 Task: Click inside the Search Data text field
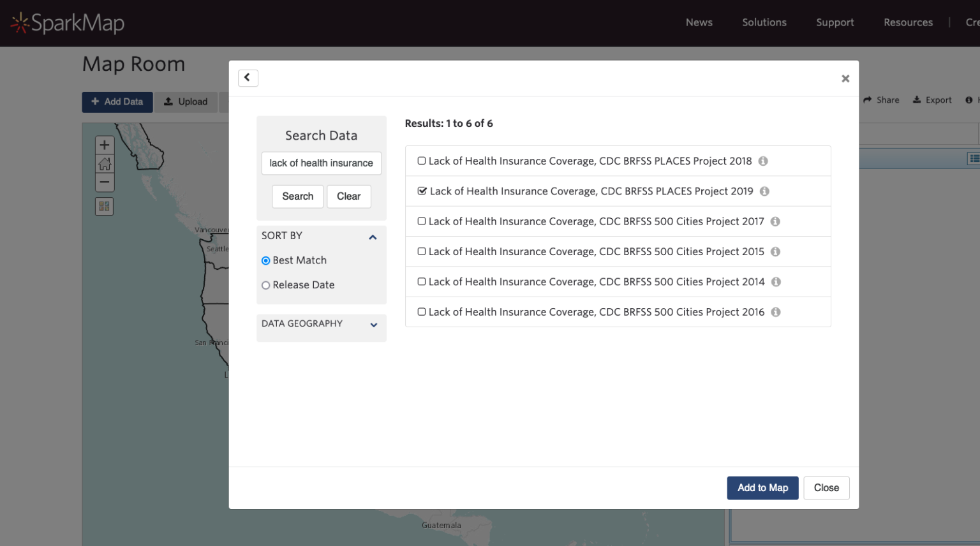point(321,163)
